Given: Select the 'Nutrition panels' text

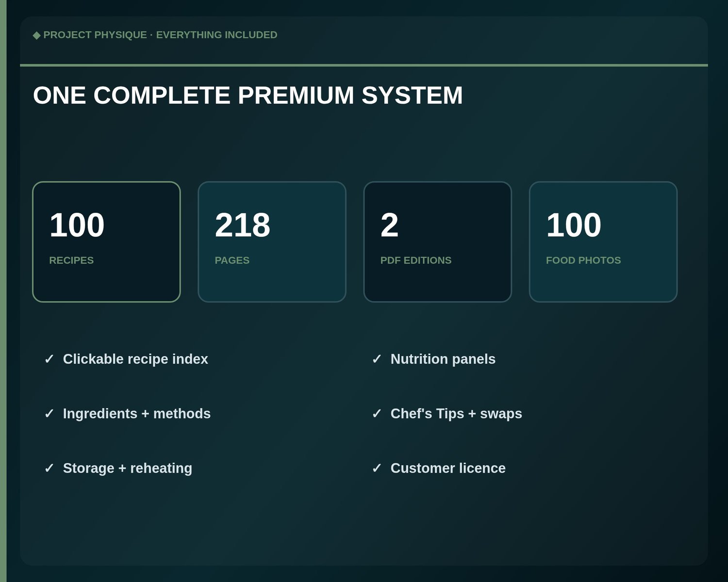Looking at the screenshot, I should (x=443, y=359).
